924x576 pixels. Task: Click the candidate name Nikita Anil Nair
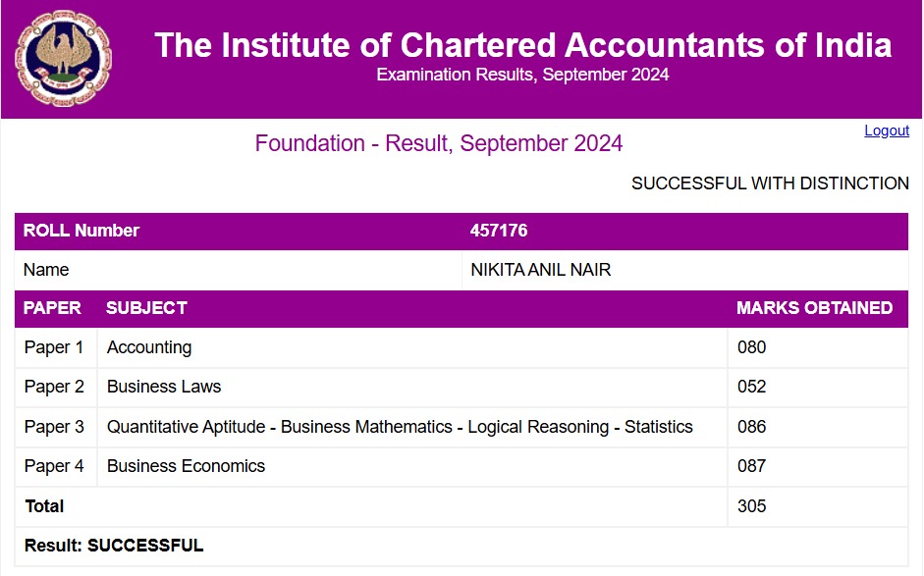540,270
